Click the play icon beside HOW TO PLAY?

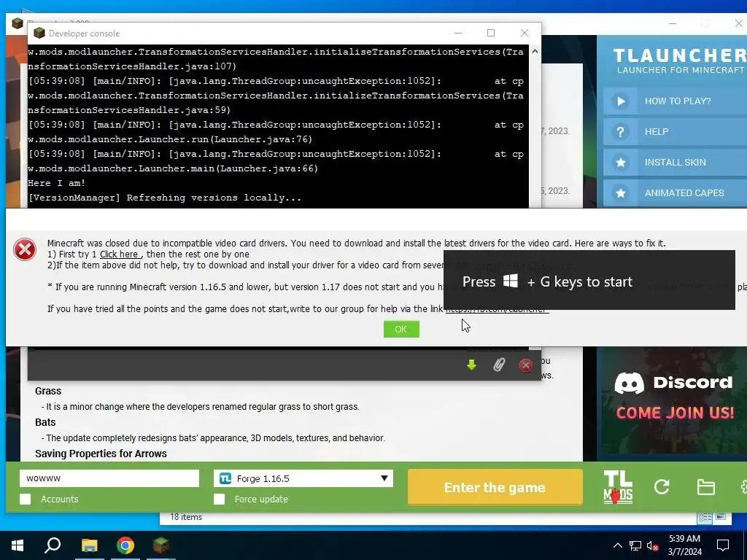pos(620,101)
